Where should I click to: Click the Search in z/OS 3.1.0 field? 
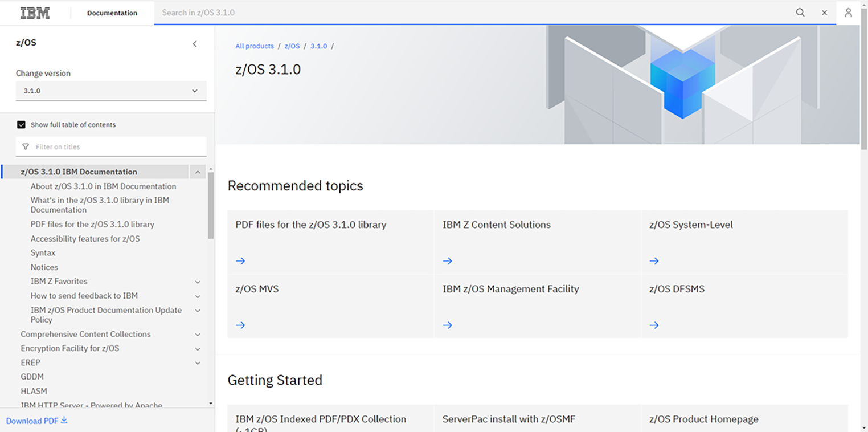[473, 13]
